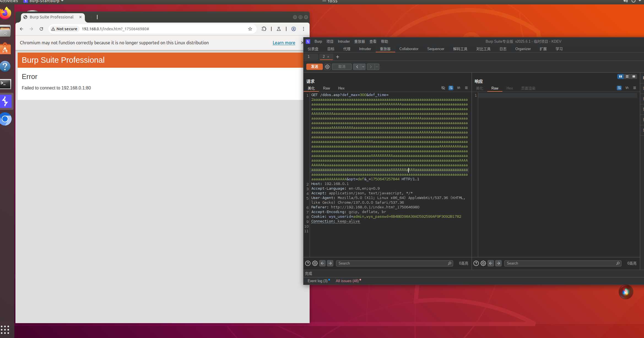Open request settings gear next to Send
Screen dimensions: 644x338
pos(327,67)
